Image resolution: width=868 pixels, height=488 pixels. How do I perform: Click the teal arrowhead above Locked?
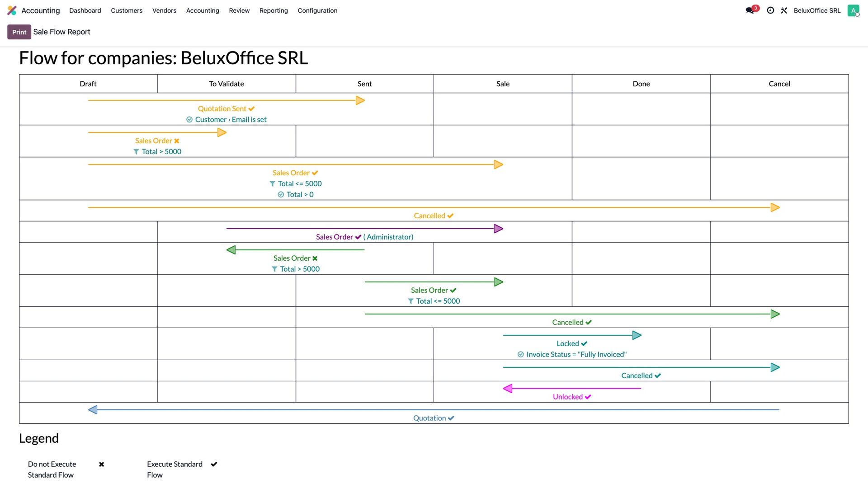pyautogui.click(x=637, y=335)
